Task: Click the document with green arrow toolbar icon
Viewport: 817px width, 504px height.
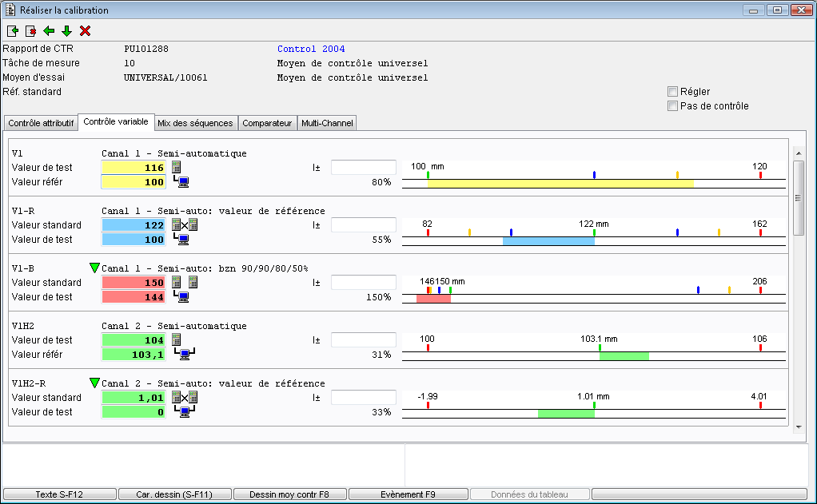Action: coord(13,31)
